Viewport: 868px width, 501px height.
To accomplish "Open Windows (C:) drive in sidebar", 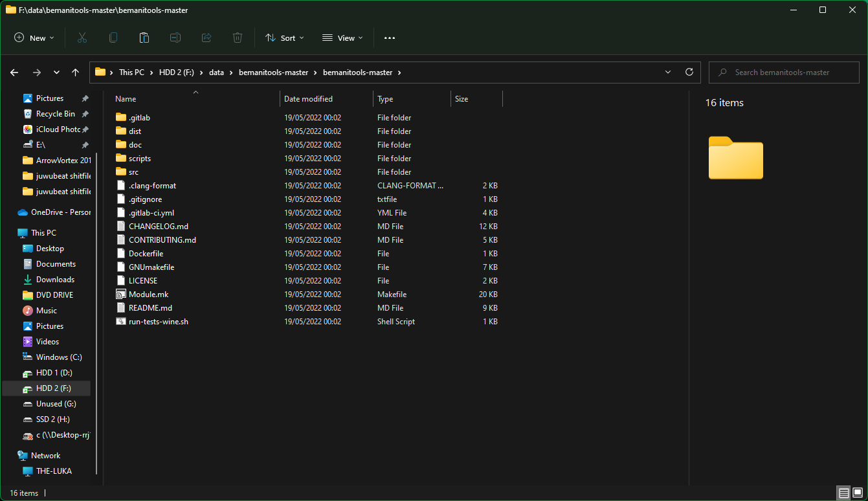I will pyautogui.click(x=59, y=357).
